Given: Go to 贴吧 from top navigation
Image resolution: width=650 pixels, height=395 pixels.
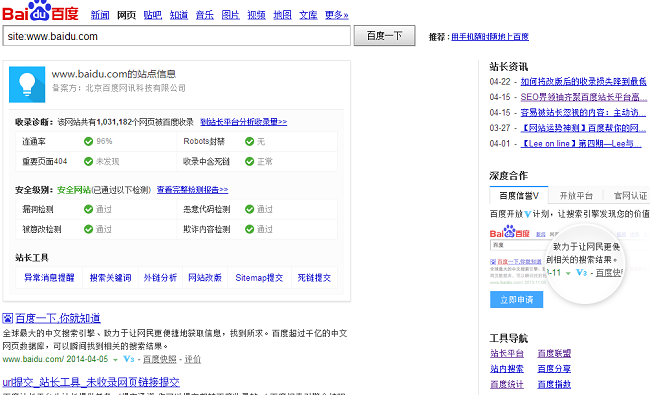Looking at the screenshot, I should pyautogui.click(x=153, y=15).
